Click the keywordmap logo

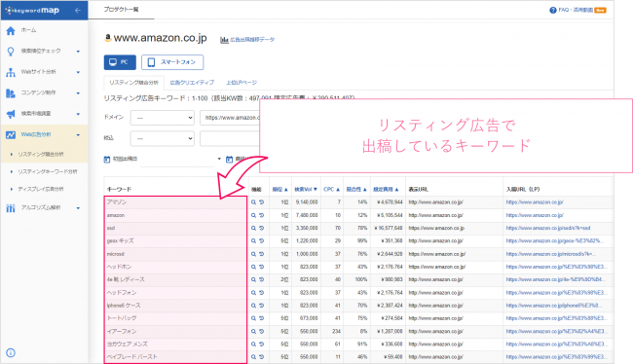click(32, 11)
